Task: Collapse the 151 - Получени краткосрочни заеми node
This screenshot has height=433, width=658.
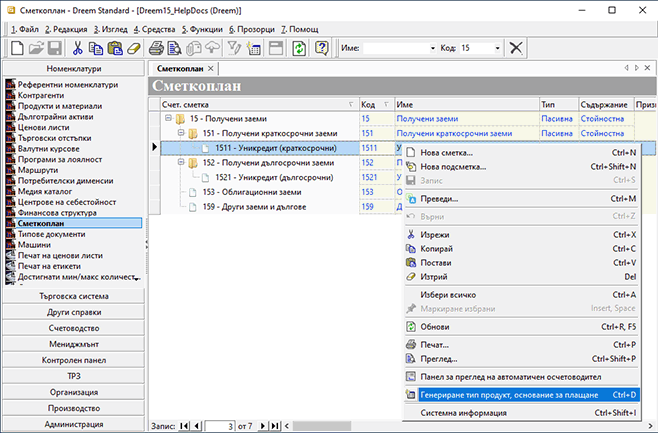Action: point(181,133)
